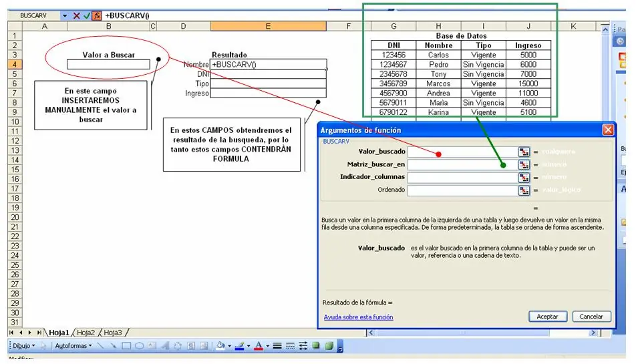Viewport: 636px width, 364px height.
Task: Open the Name Box dropdown showing BUSCARV
Action: 65,16
